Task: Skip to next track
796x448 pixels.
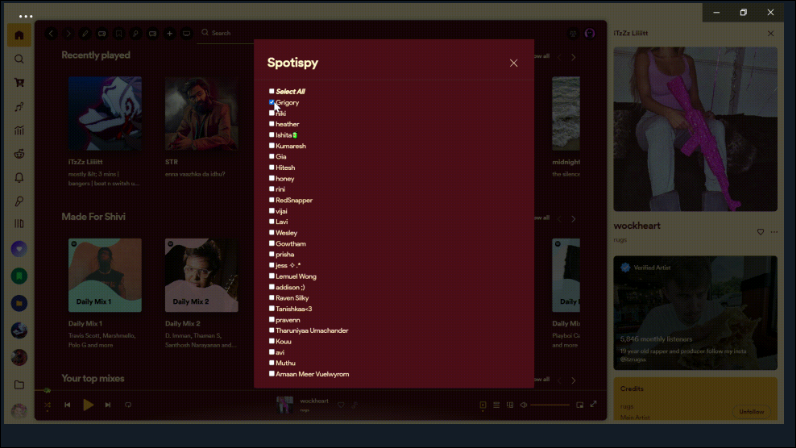Action: [x=108, y=405]
